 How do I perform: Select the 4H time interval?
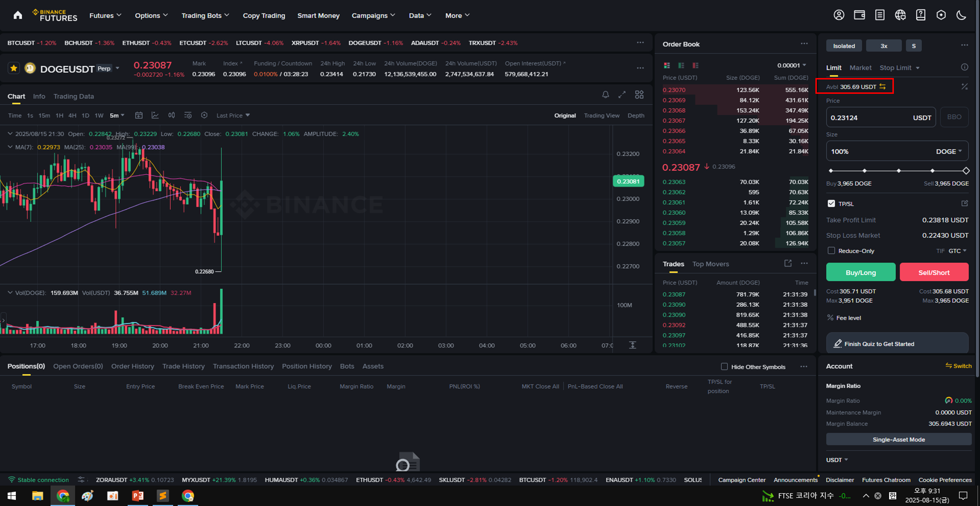click(72, 115)
